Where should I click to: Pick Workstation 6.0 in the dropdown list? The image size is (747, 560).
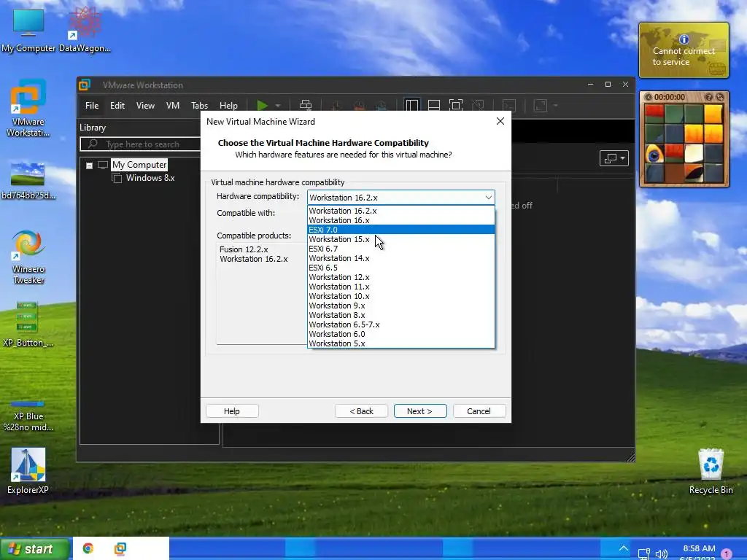pos(401,334)
